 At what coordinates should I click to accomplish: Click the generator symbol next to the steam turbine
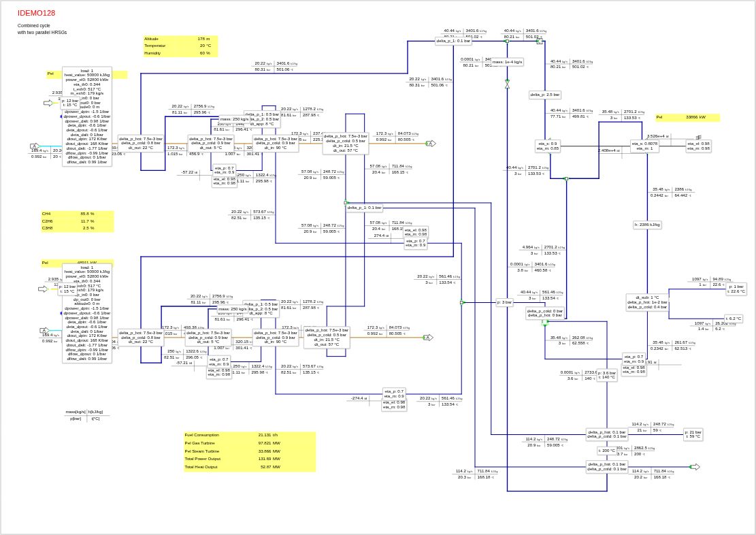point(698,137)
